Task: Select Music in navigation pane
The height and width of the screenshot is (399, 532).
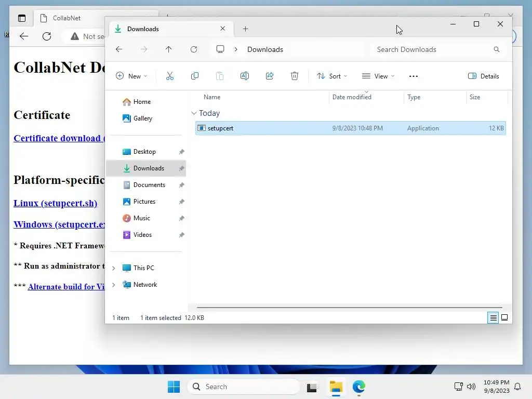Action: pyautogui.click(x=146, y=218)
